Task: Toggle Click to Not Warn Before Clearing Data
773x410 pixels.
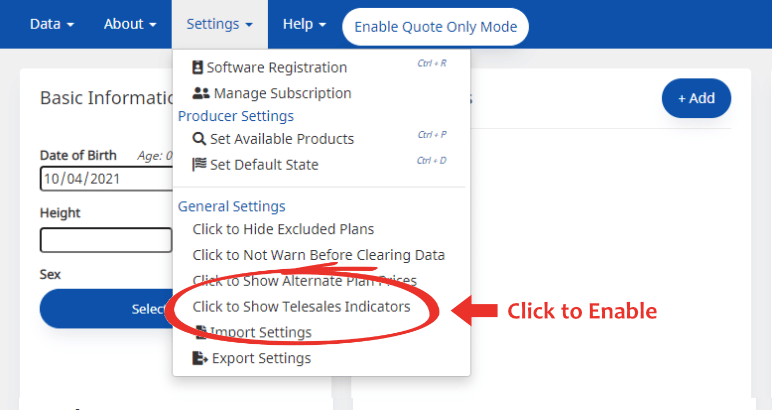Action: pyautogui.click(x=318, y=255)
